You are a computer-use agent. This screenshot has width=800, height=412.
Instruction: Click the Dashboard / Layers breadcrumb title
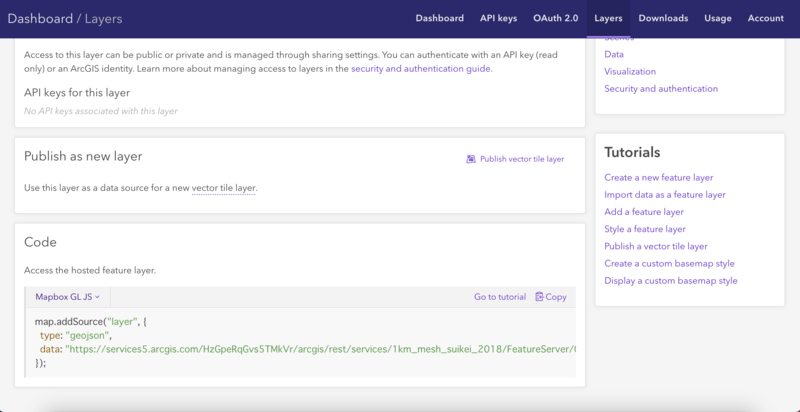pyautogui.click(x=65, y=19)
